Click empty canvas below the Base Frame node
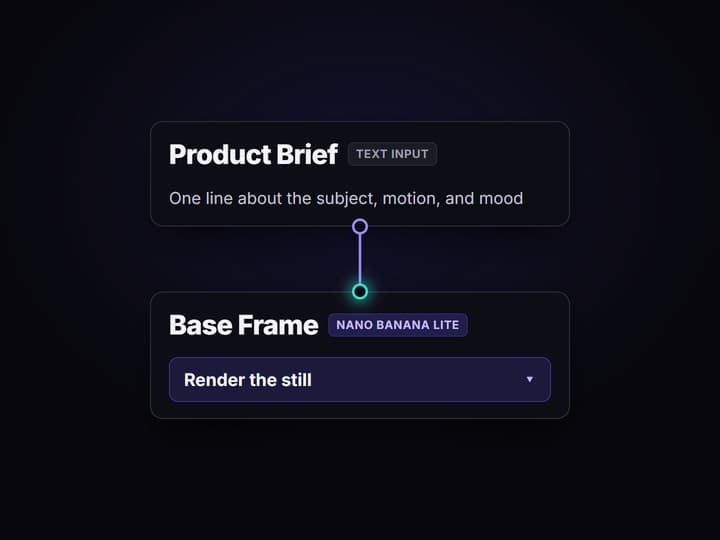The image size is (720, 540). [360, 478]
